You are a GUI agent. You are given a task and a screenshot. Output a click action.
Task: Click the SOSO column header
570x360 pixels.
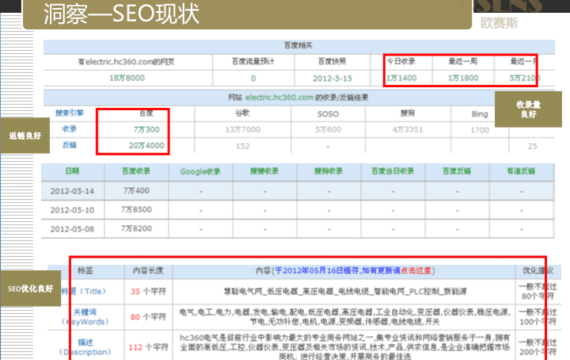point(328,114)
